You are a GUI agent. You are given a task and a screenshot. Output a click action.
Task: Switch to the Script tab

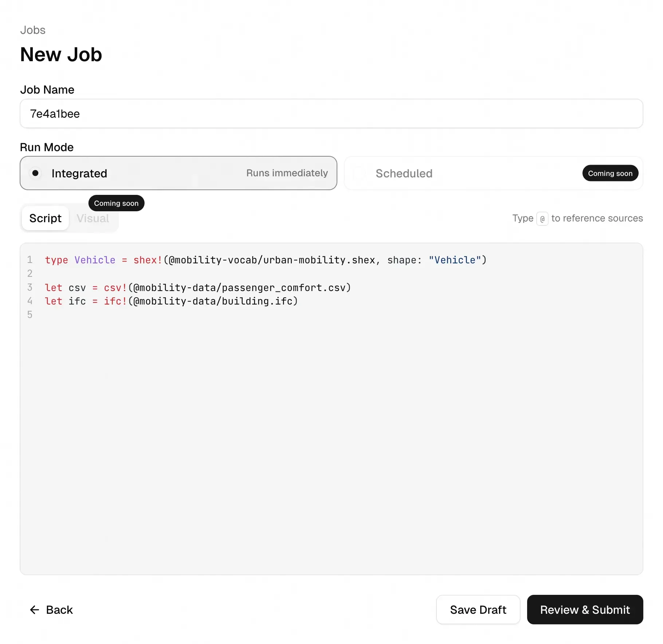[x=46, y=218]
